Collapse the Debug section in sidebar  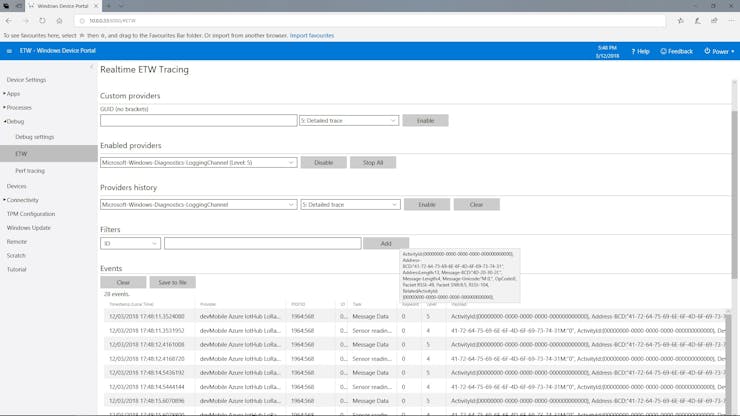click(x=14, y=121)
